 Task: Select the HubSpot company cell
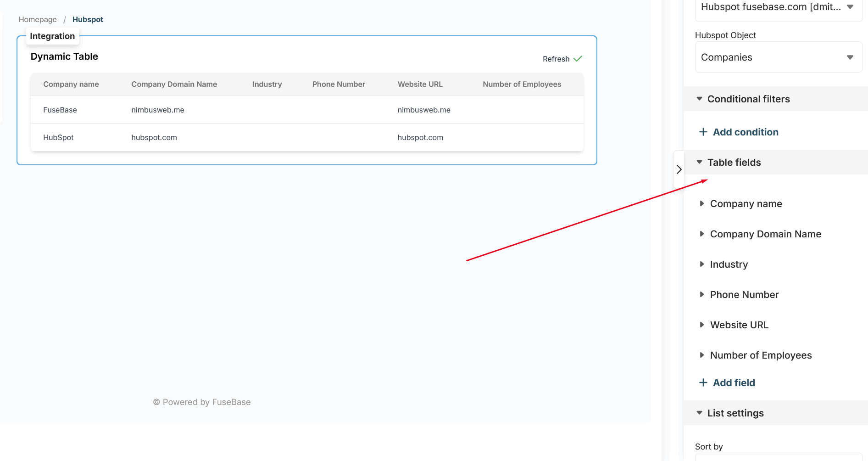pyautogui.click(x=58, y=138)
